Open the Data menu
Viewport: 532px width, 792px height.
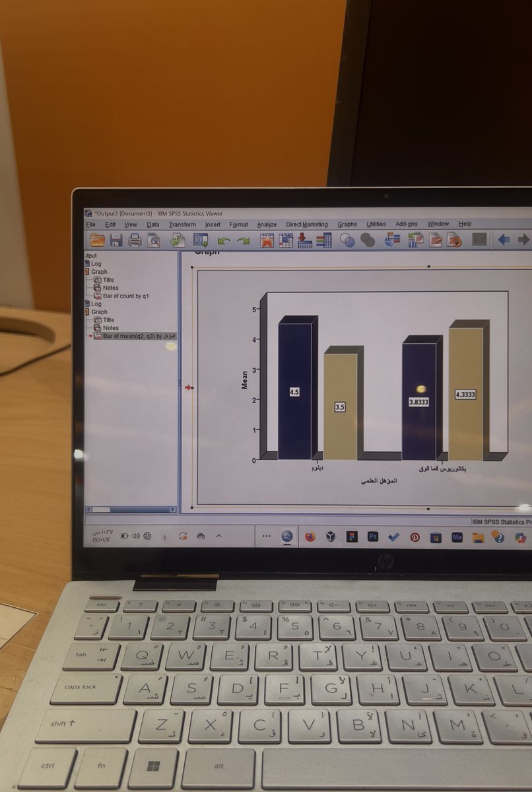pyautogui.click(x=153, y=224)
